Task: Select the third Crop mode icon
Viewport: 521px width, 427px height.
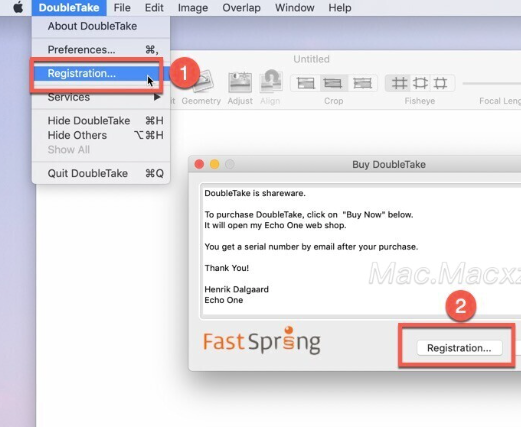Action: [x=362, y=83]
